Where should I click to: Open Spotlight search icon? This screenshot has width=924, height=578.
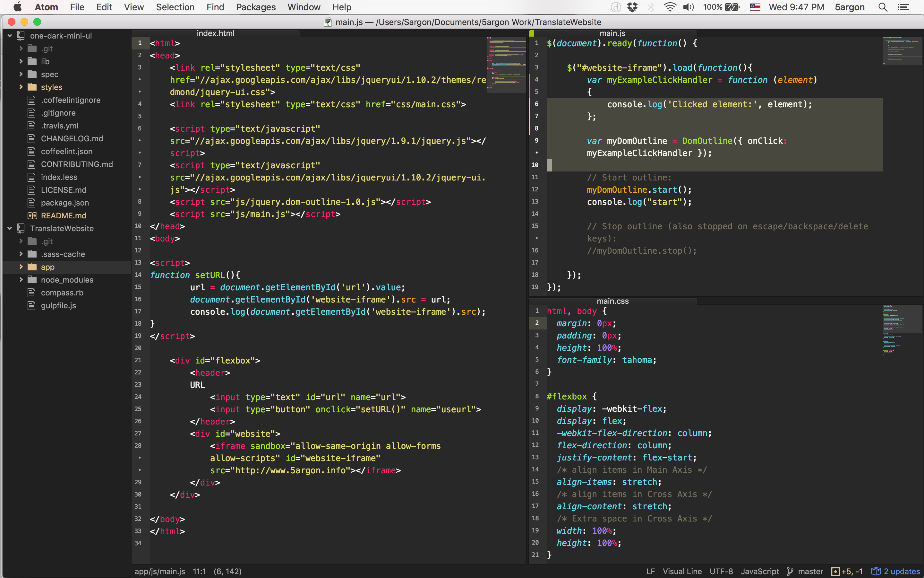pyautogui.click(x=883, y=7)
